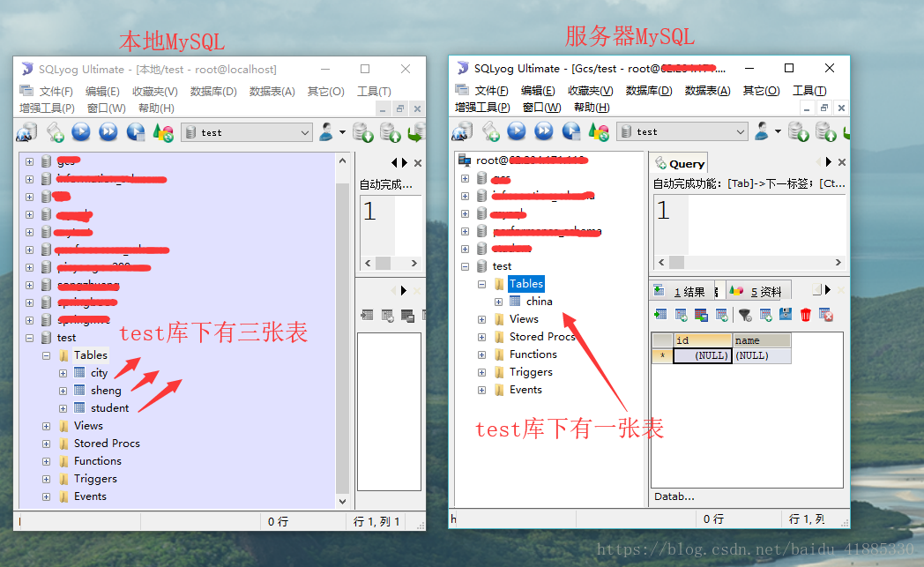Viewport: 924px width, 567px height.
Task: Select Events folder in local window tree
Action: click(x=90, y=496)
